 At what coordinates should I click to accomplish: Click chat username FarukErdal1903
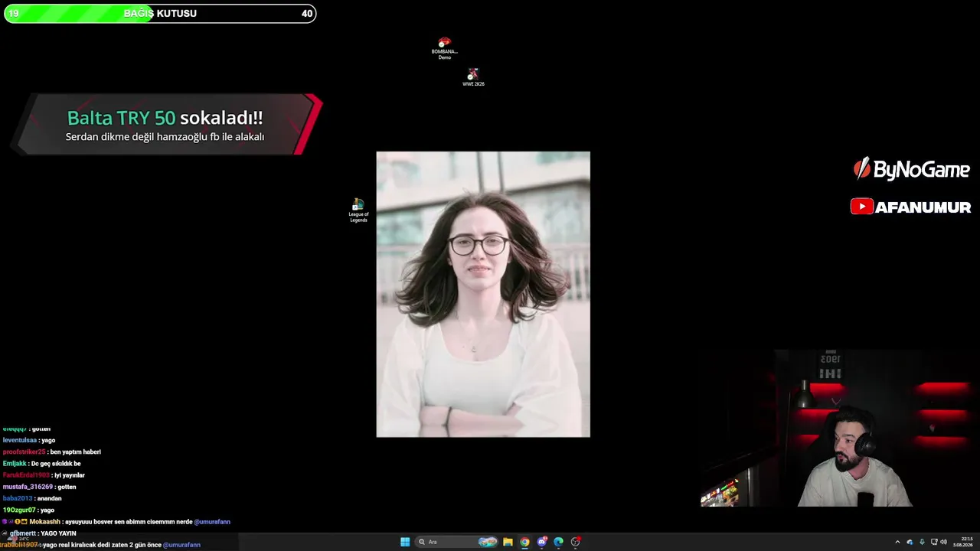26,475
